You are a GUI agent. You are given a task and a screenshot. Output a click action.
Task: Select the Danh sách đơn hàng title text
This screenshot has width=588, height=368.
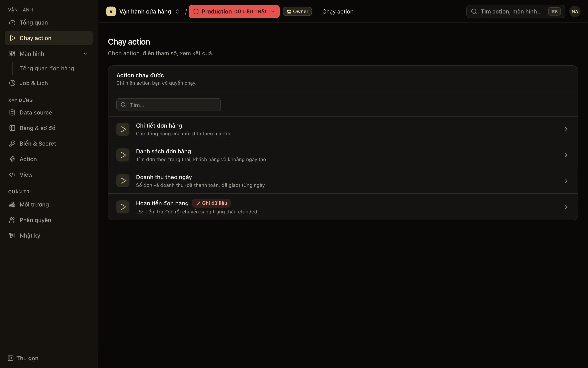(x=164, y=151)
